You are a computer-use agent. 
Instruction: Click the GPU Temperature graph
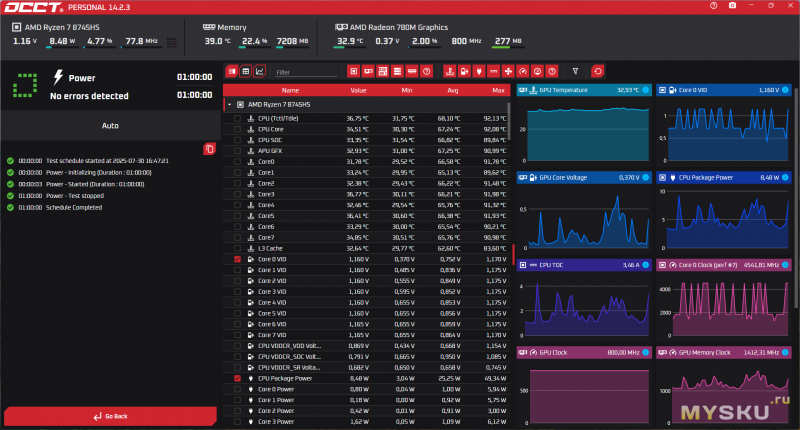coord(584,130)
